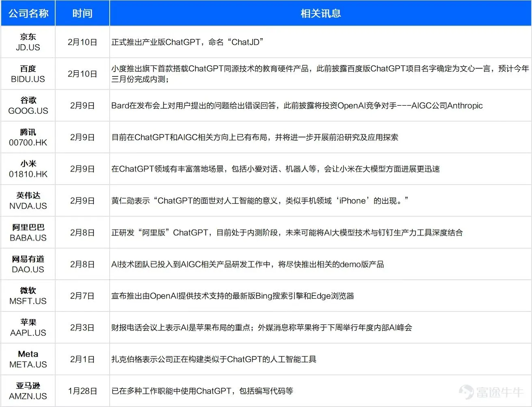Click the ChatJD announcement text
The width and height of the screenshot is (532, 407).
click(x=188, y=42)
